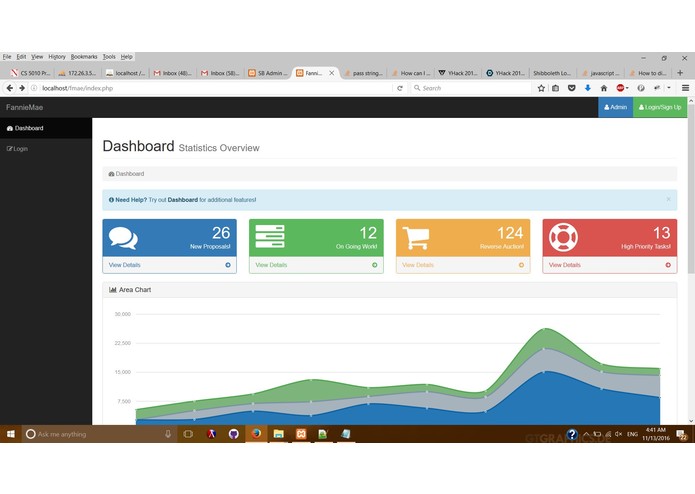Click the site info icon in the address bar
The width and height of the screenshot is (695, 494).
click(34, 88)
